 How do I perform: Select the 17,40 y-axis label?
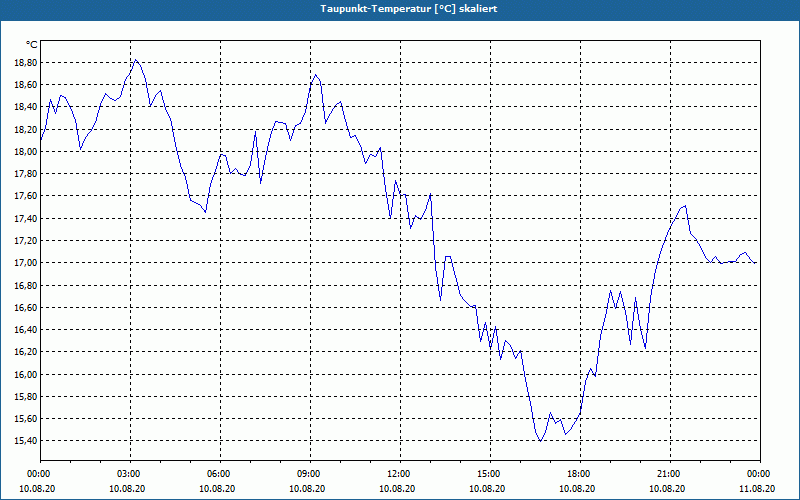point(25,218)
